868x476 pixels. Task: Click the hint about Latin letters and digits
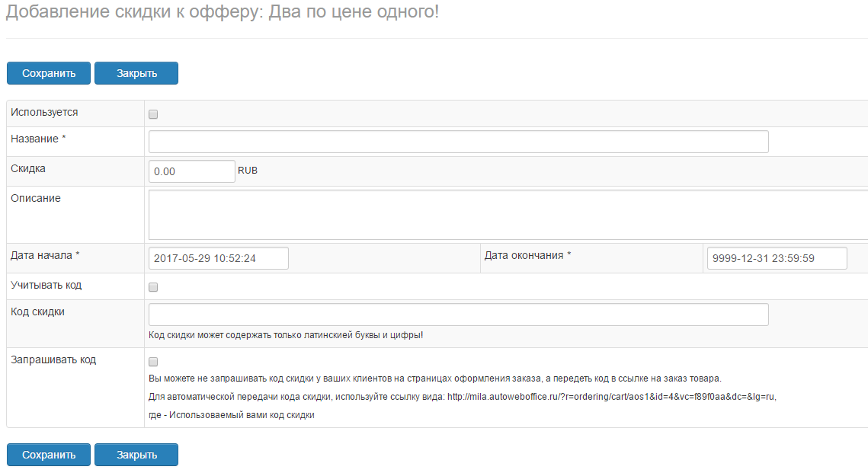point(286,335)
